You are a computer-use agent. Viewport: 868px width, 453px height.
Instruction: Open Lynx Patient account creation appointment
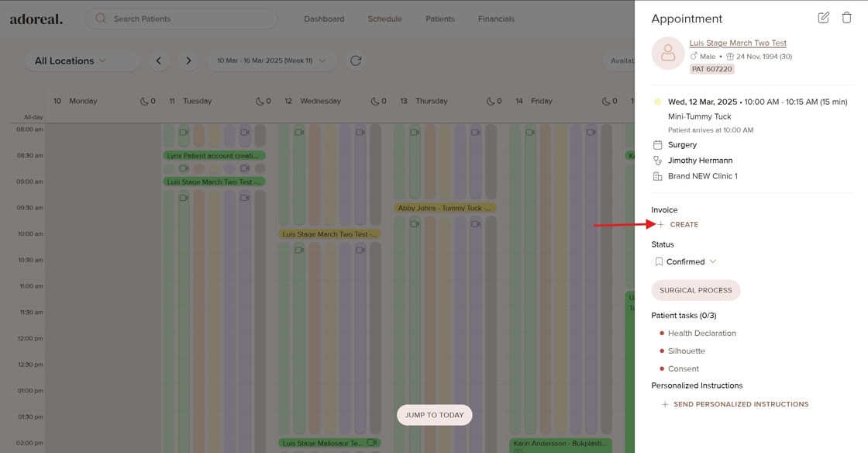click(x=214, y=156)
